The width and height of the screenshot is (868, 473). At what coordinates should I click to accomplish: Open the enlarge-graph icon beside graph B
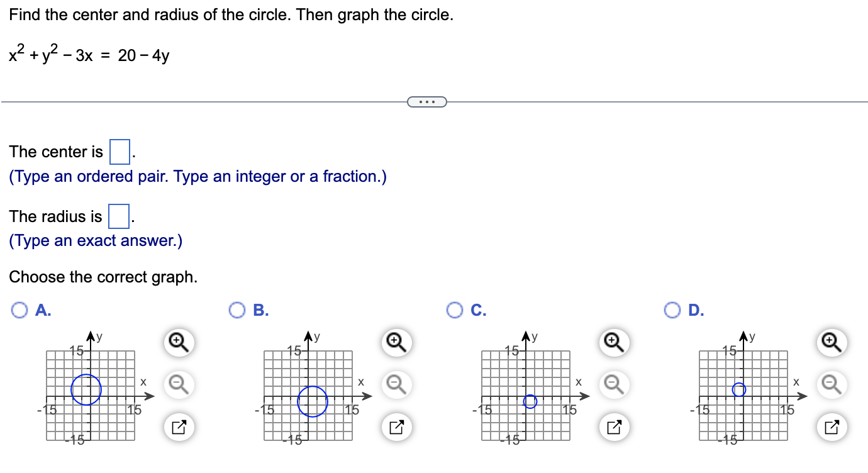tap(395, 427)
